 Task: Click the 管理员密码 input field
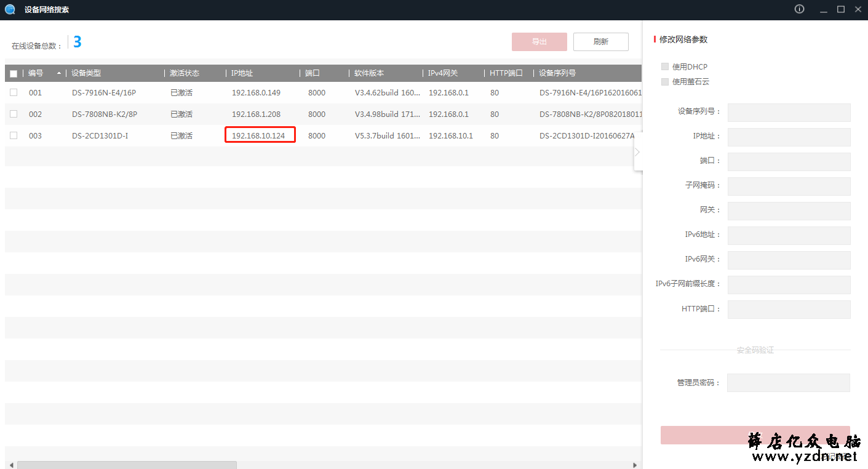click(789, 383)
